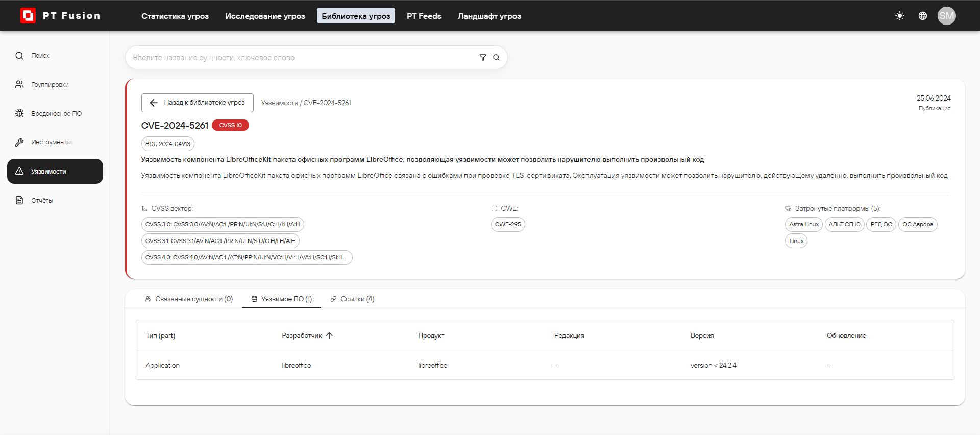
Task: Click the Инструменты wrench icon
Action: [x=19, y=142]
